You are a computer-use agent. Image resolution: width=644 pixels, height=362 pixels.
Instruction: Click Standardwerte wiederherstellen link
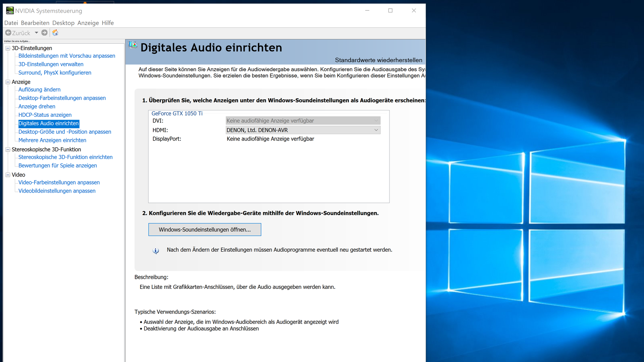tap(378, 60)
